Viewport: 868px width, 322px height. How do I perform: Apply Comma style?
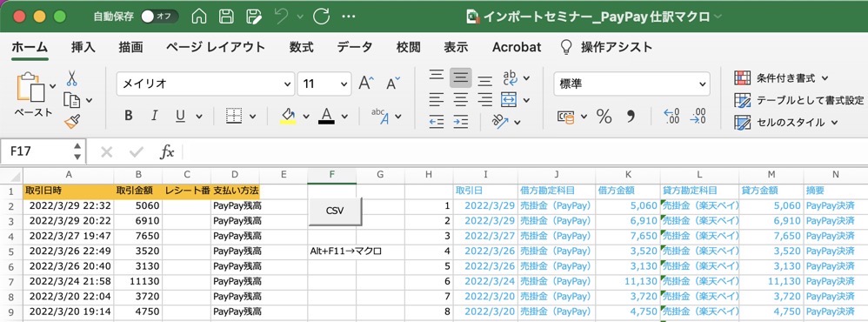(x=631, y=117)
